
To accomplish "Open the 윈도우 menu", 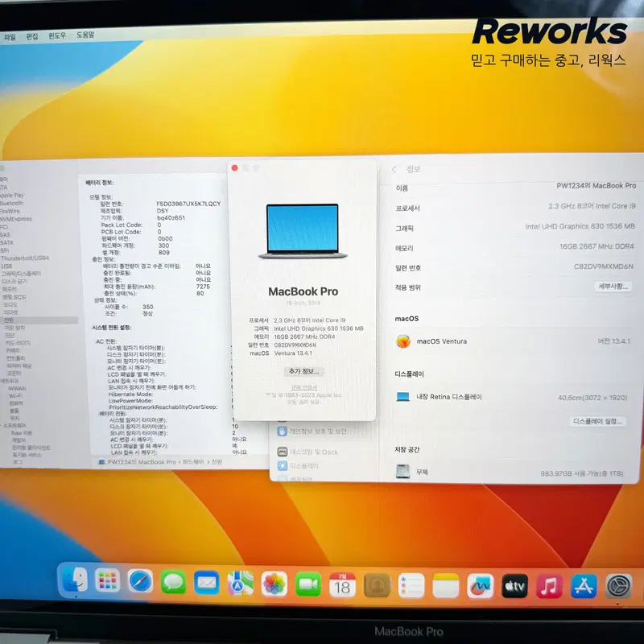I will [x=57, y=35].
